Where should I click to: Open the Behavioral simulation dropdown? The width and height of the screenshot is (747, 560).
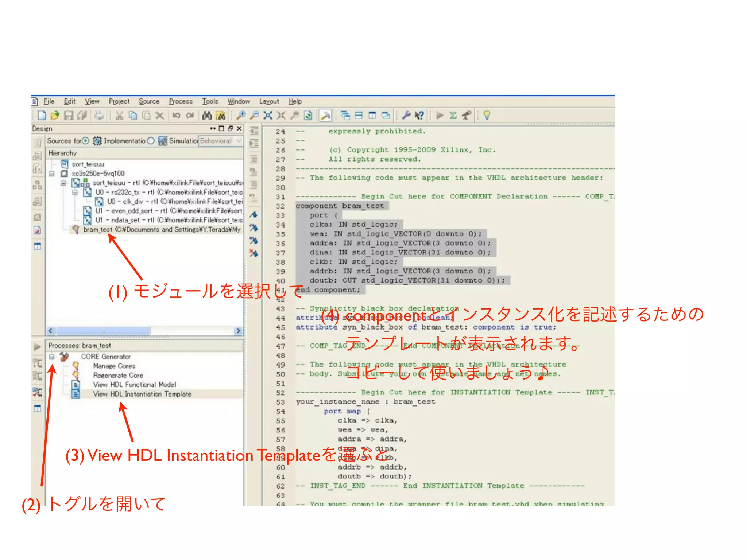221,141
